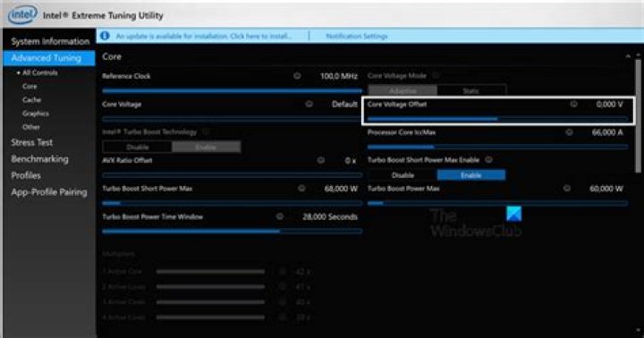Open the Processor Core IccMax info icon
644x338 pixels.
tap(569, 131)
